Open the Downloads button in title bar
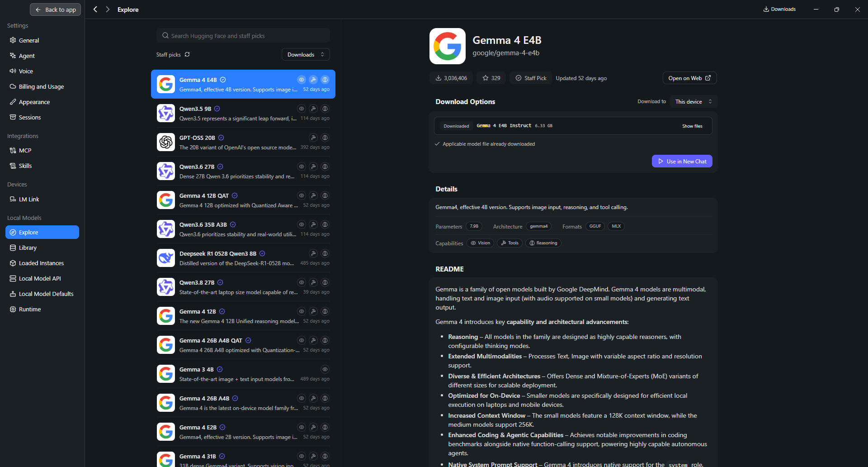This screenshot has width=868, height=467. point(779,9)
